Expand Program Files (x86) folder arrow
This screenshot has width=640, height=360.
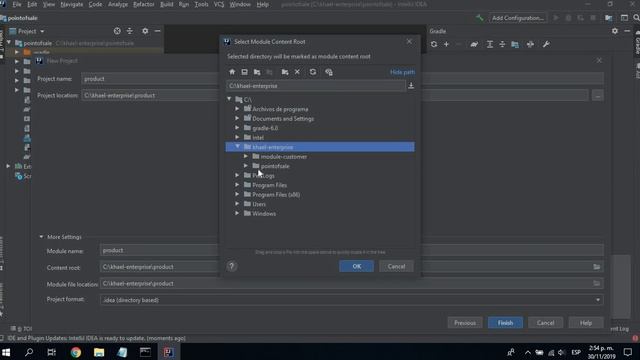point(237,194)
